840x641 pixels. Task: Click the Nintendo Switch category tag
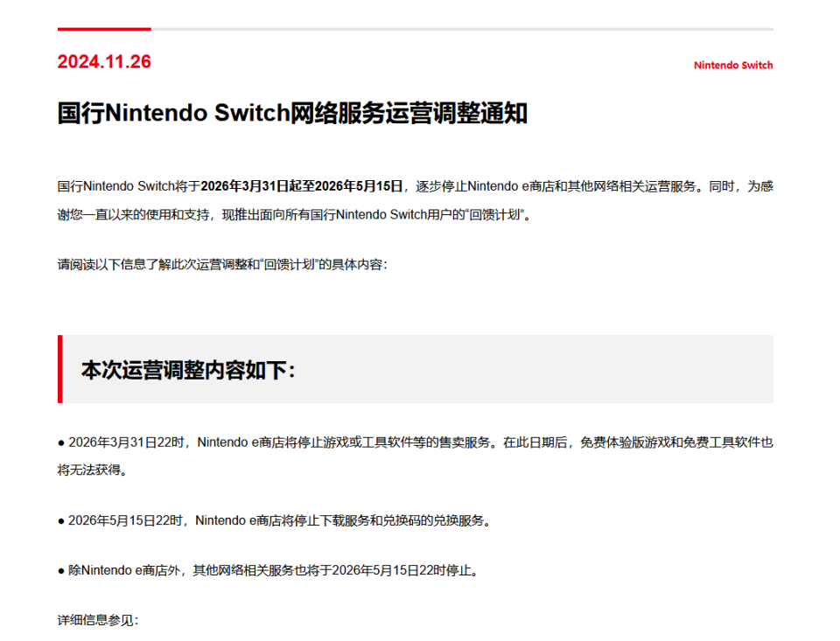tap(733, 66)
